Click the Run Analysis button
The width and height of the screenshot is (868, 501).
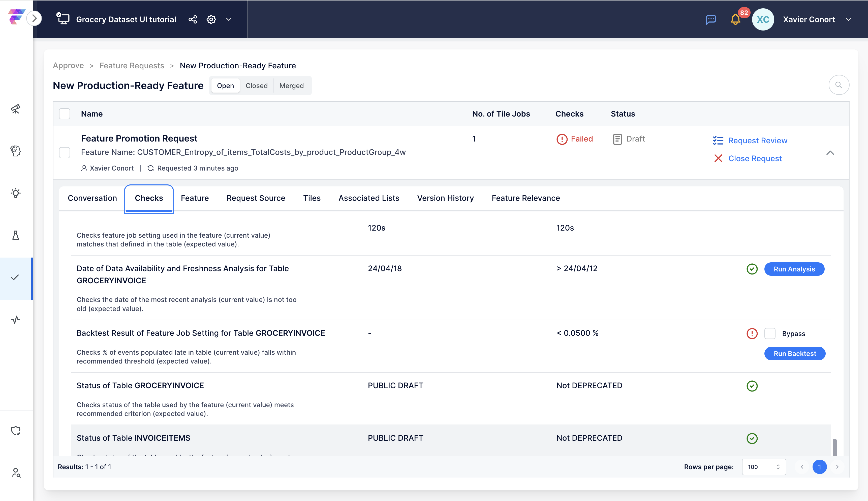click(x=794, y=269)
